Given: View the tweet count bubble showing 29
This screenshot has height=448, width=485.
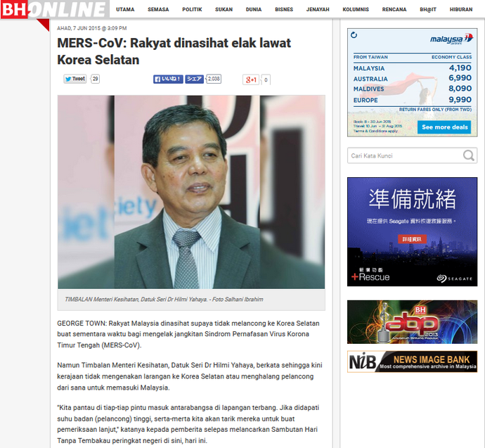Looking at the screenshot, I should 96,79.
